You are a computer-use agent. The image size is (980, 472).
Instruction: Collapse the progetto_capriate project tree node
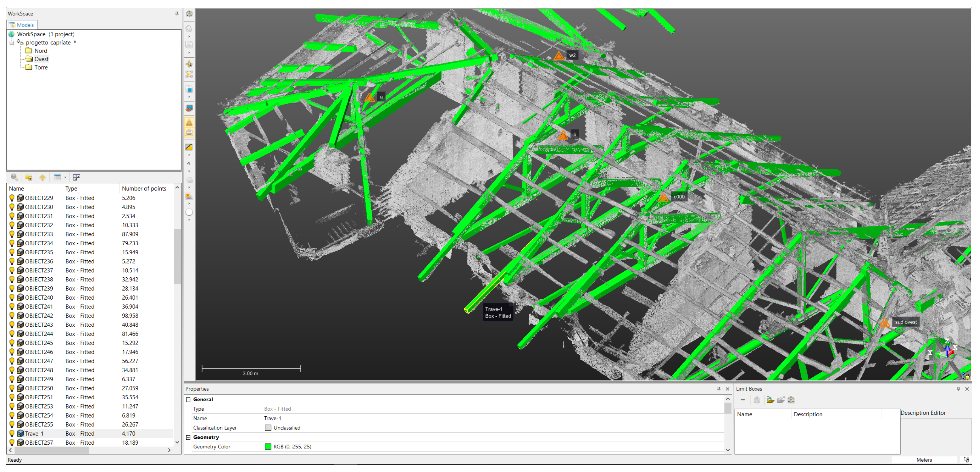pyautogui.click(x=12, y=43)
